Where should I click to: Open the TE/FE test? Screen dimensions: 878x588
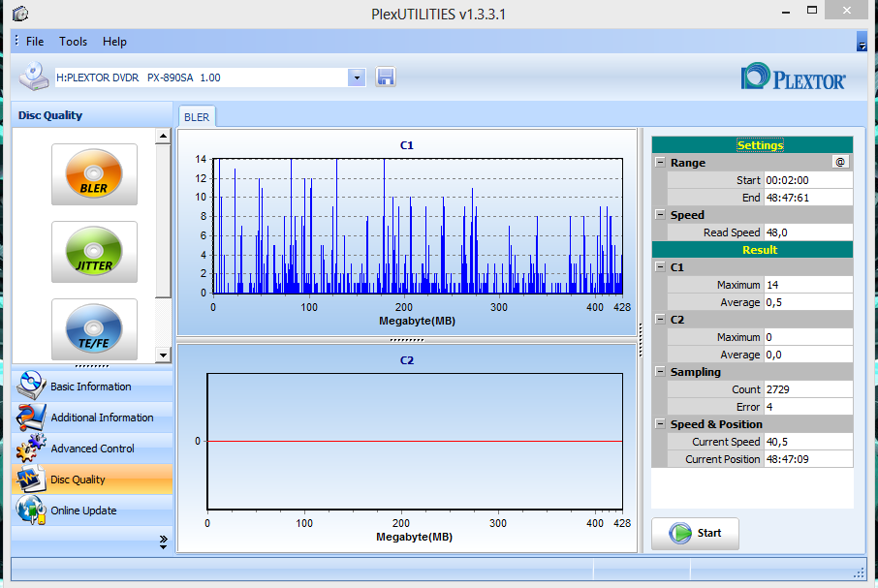[94, 329]
